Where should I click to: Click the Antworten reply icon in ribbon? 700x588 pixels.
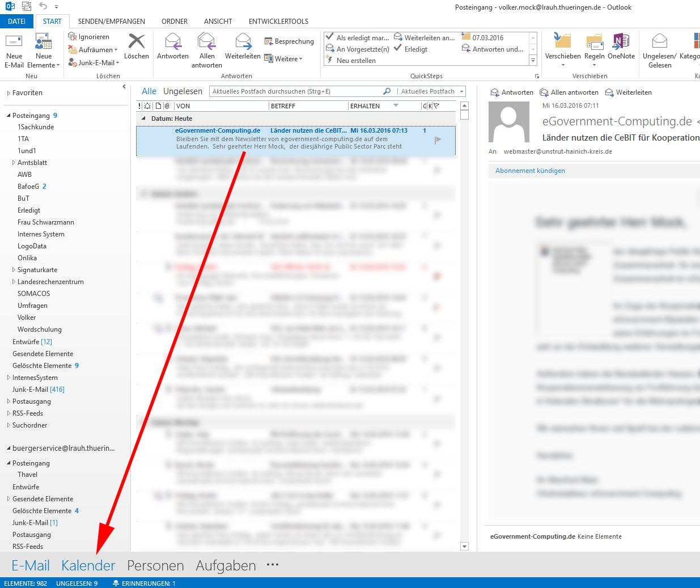[x=173, y=41]
